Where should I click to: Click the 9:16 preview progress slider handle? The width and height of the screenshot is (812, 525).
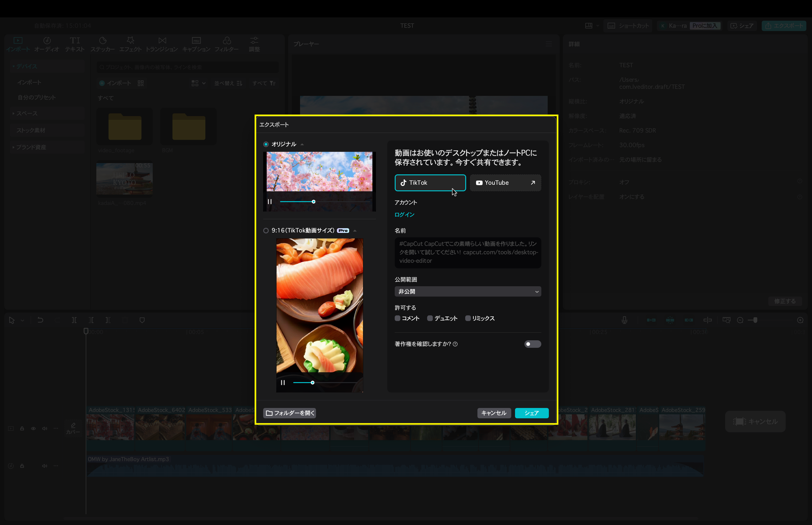tap(312, 383)
